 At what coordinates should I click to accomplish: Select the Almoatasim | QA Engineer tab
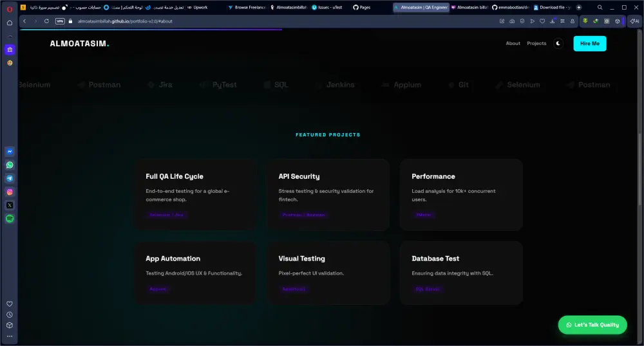[421, 7]
